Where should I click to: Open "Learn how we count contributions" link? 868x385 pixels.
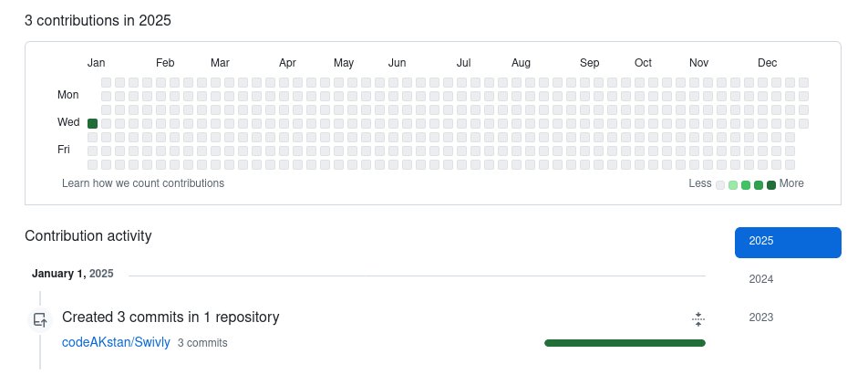click(x=143, y=183)
